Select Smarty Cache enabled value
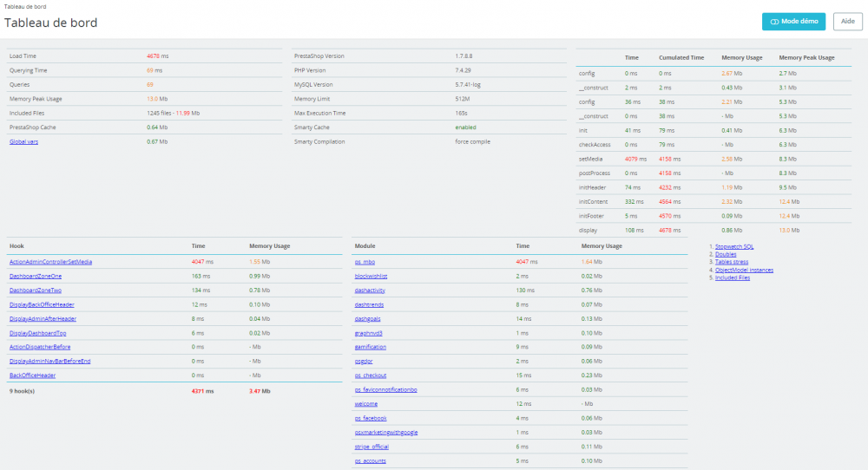The width and height of the screenshot is (868, 470). (465, 127)
